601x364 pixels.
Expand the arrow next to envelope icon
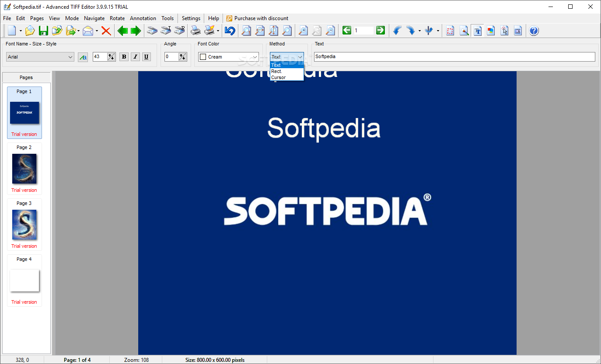[x=97, y=31]
